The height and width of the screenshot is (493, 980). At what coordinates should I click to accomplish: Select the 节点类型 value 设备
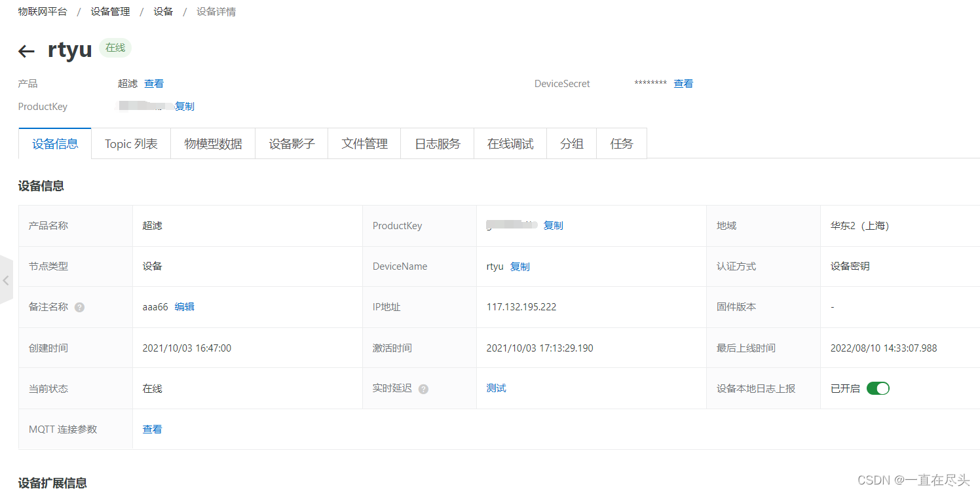[x=152, y=266]
